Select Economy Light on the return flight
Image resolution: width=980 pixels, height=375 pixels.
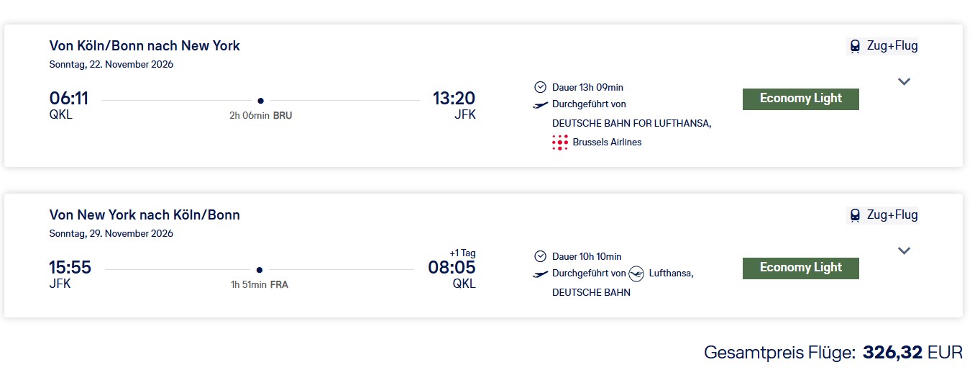[x=800, y=268]
